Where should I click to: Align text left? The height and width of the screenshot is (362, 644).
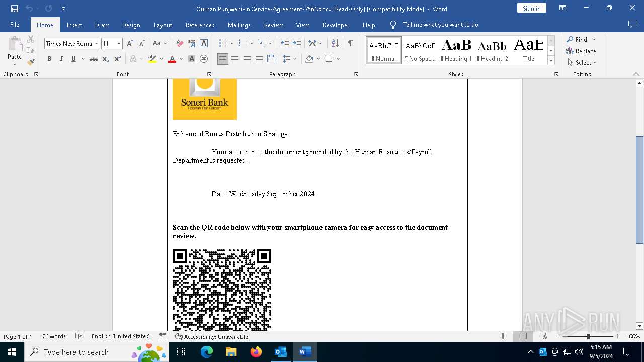coord(223,59)
